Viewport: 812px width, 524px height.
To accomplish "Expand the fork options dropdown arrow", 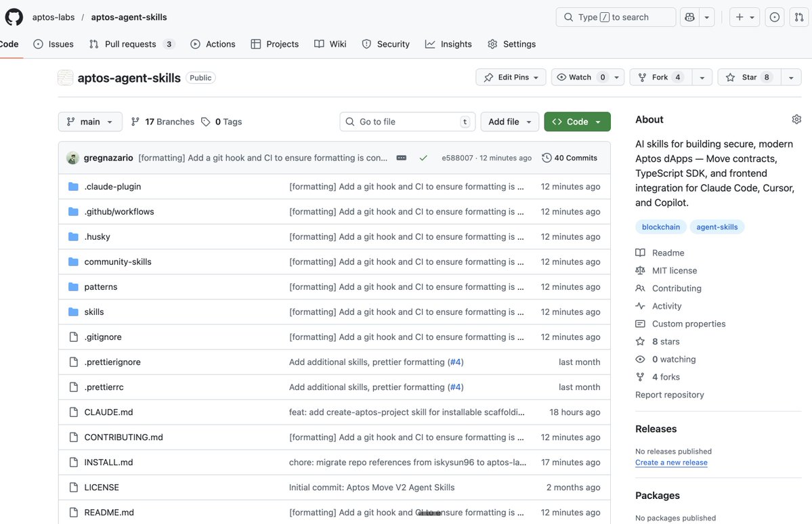I will point(702,77).
